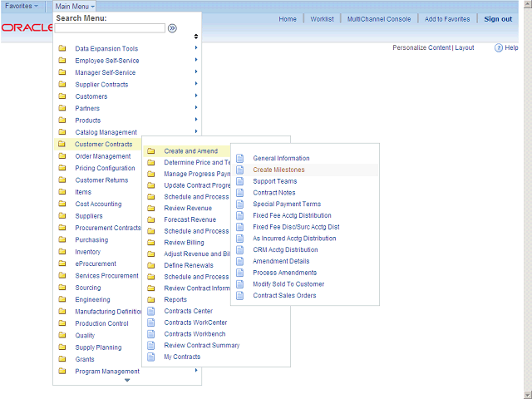The width and height of the screenshot is (532, 399).
Task: Click Personalize Content link
Action: [x=421, y=48]
